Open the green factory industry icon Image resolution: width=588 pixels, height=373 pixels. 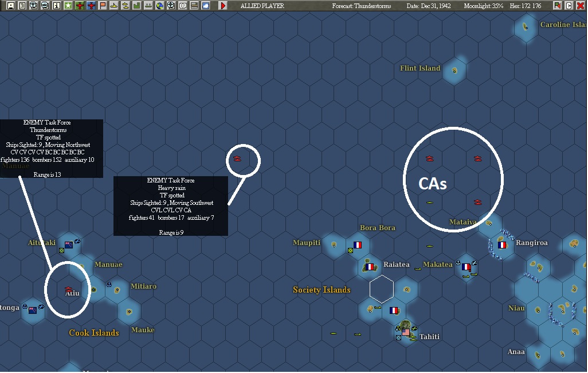coord(137,6)
